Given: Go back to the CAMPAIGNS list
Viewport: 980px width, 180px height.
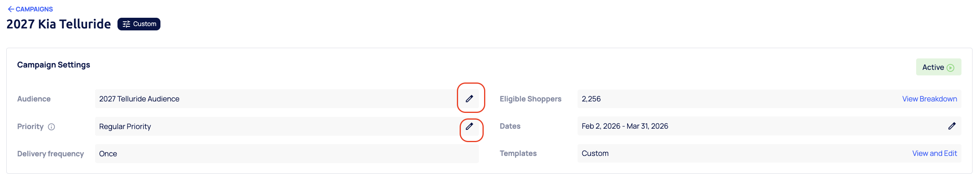Looking at the screenshot, I should click(x=34, y=9).
